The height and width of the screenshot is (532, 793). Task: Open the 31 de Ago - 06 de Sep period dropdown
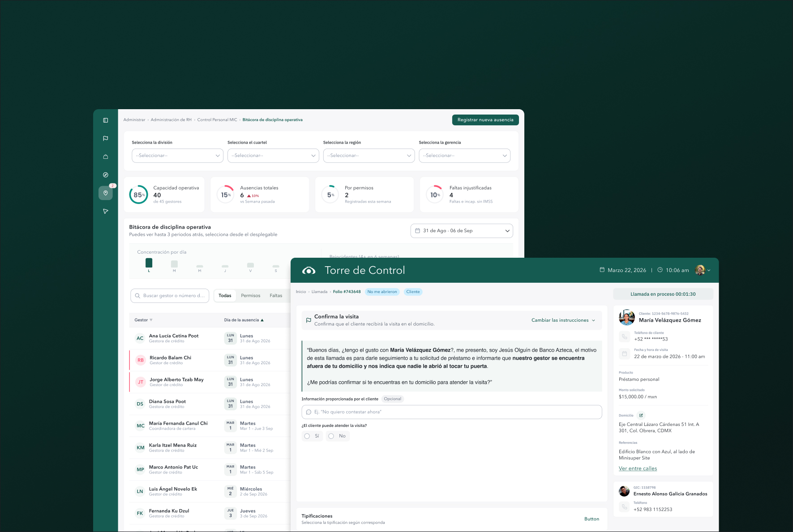pos(462,231)
